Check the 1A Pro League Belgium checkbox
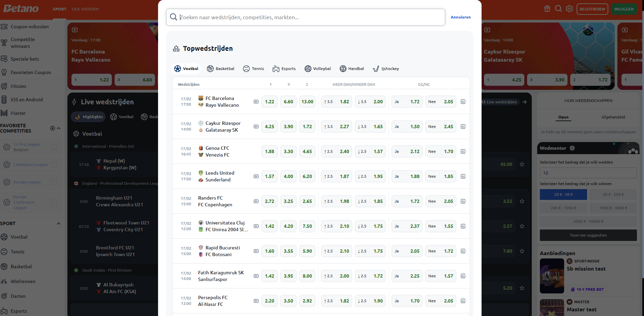 (54, 147)
